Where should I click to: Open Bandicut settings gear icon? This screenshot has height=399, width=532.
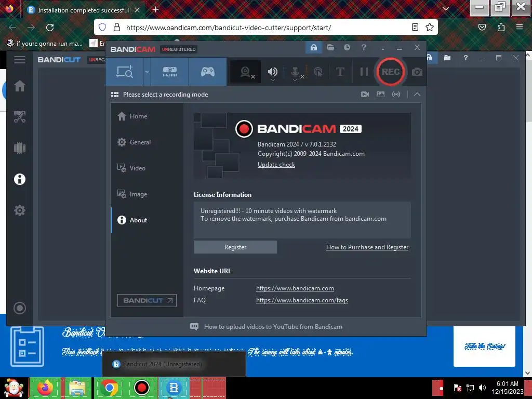click(20, 210)
